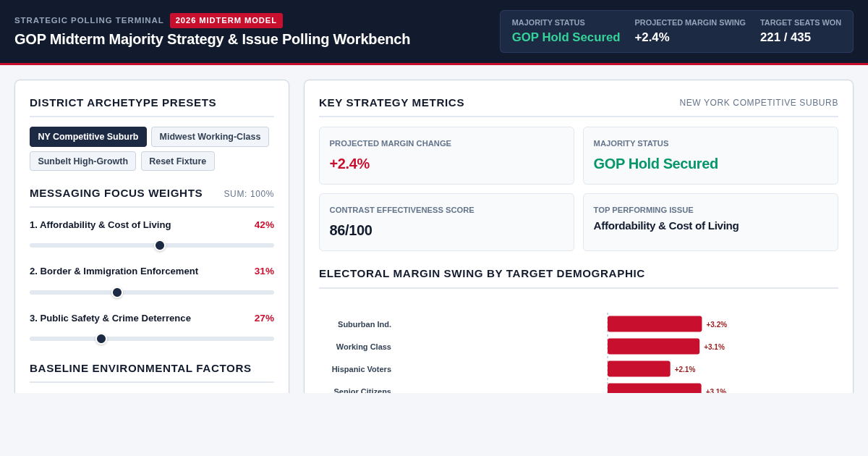Screen dimensions: 868x456
Task: Click the 42% affordability weight value
Action: 264,225
